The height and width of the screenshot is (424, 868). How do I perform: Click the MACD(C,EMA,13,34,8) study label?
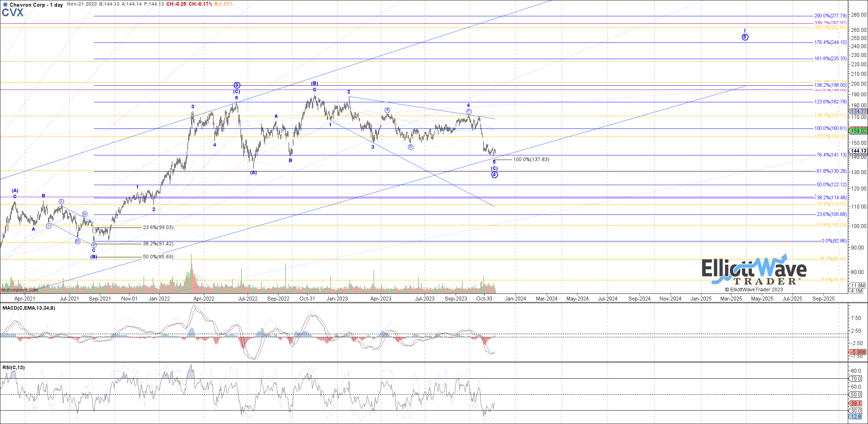click(x=29, y=308)
